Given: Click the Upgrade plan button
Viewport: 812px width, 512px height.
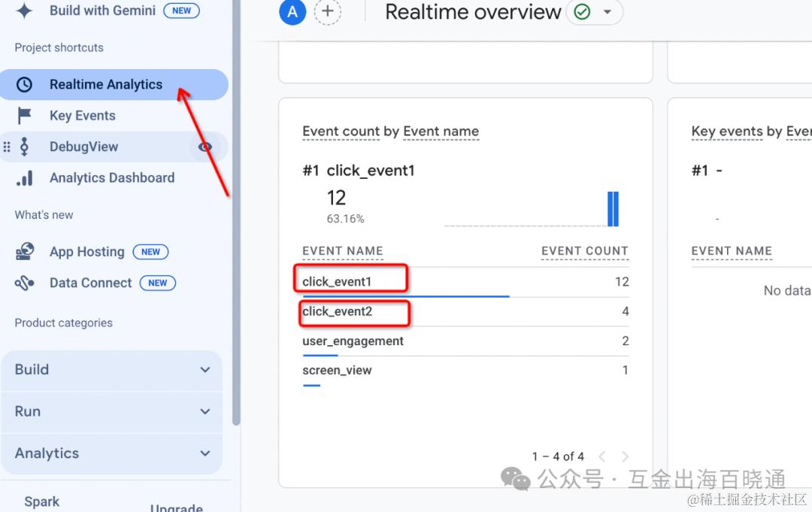Looking at the screenshot, I should click(x=176, y=507).
